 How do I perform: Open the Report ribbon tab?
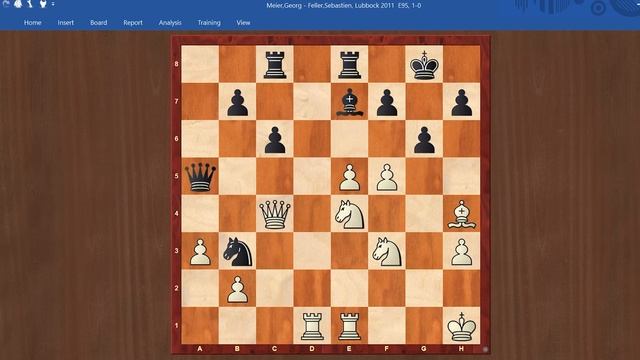click(x=133, y=23)
